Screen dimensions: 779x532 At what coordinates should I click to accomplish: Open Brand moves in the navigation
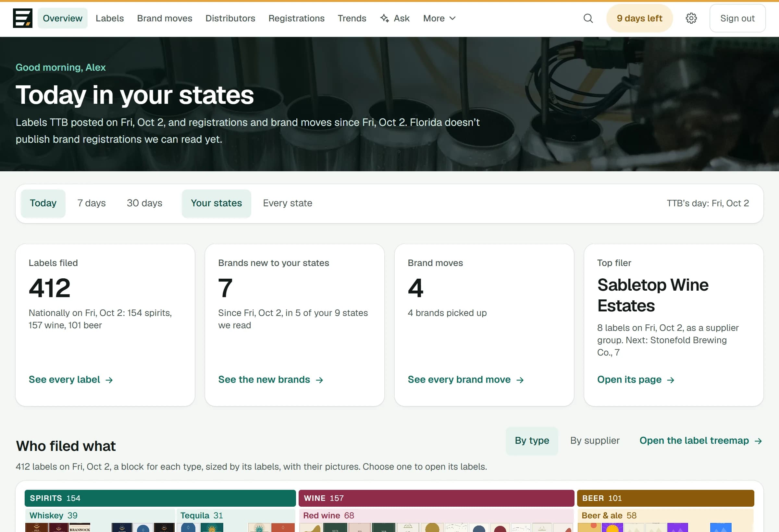(165, 18)
